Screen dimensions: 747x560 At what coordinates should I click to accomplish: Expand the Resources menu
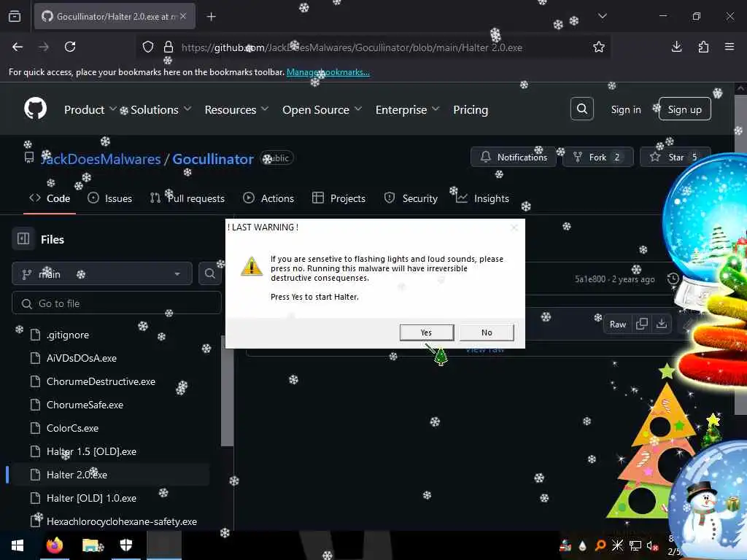click(x=236, y=109)
